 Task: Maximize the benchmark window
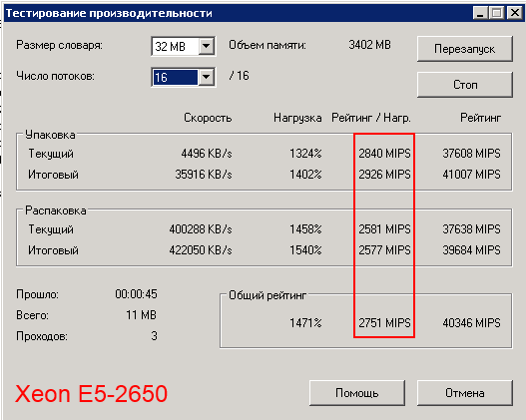point(496,13)
